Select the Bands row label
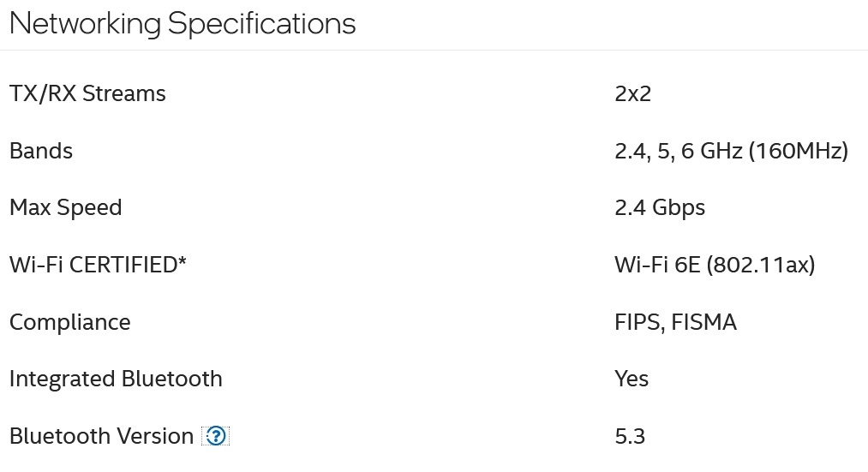 [x=41, y=151]
